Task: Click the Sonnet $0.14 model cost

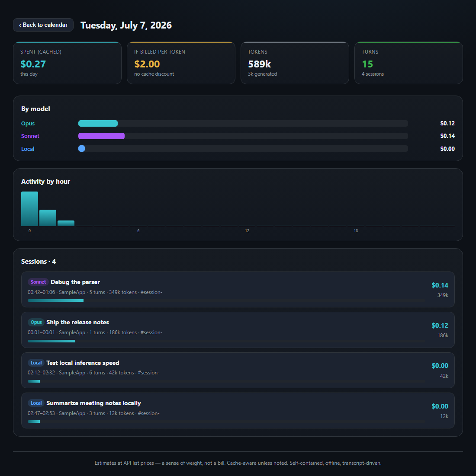Action: [447, 136]
